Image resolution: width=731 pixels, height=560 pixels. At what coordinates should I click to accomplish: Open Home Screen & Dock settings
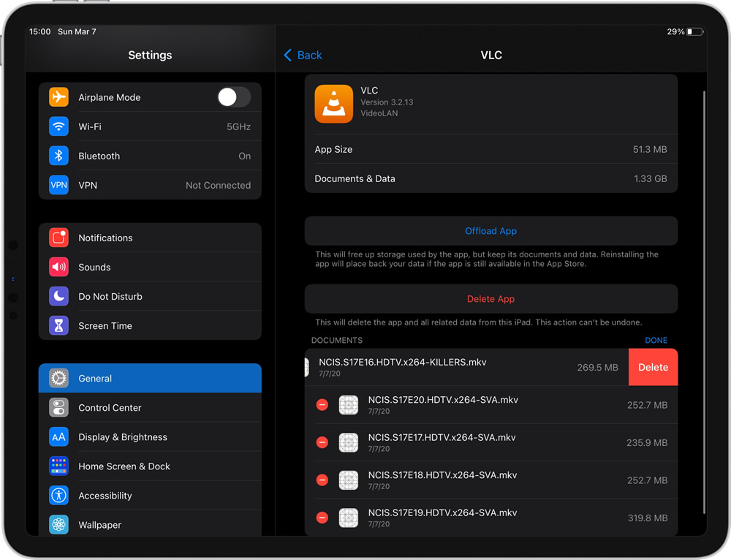[x=150, y=466]
